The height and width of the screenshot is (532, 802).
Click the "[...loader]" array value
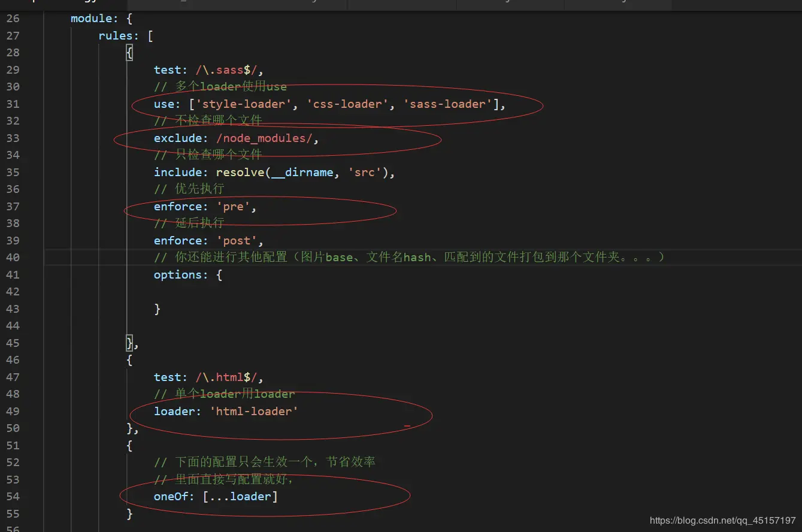(x=240, y=497)
